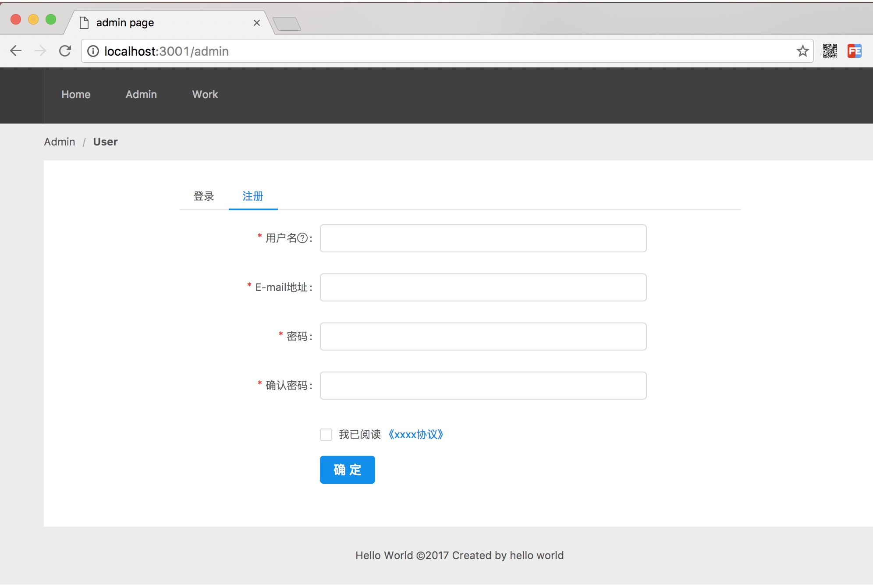Click the browser bookmark star icon
The image size is (873, 588).
[x=803, y=51]
